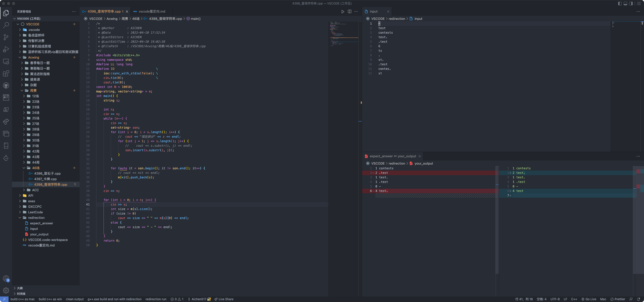Close the expect_answer ↔ your_output tab
The image size is (644, 302).
[x=420, y=156]
